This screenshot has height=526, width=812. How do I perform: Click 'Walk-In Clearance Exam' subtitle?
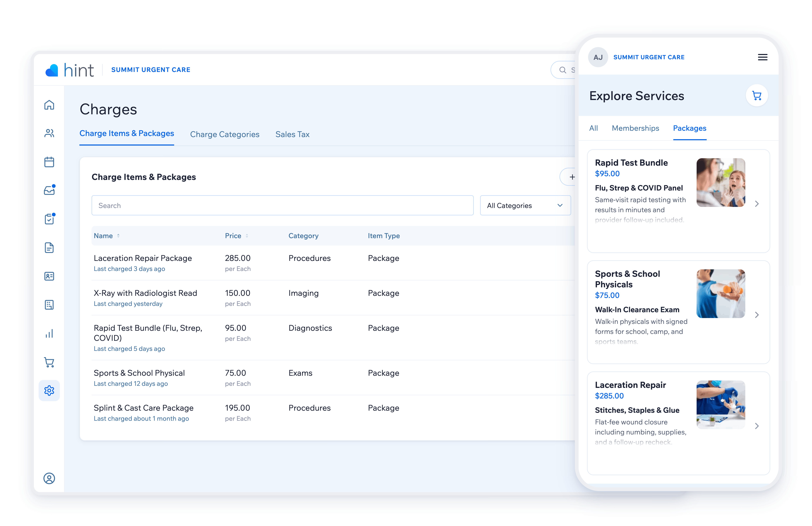(x=637, y=310)
